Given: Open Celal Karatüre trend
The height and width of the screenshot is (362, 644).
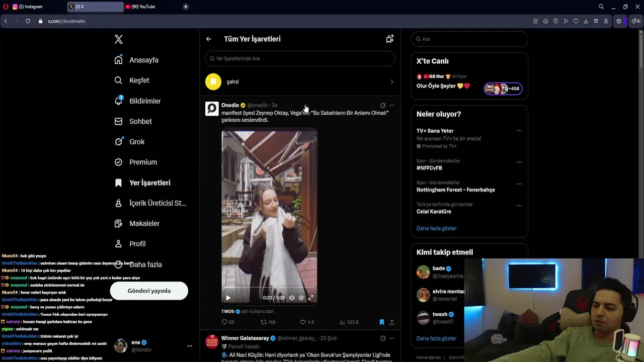Looking at the screenshot, I should (434, 211).
